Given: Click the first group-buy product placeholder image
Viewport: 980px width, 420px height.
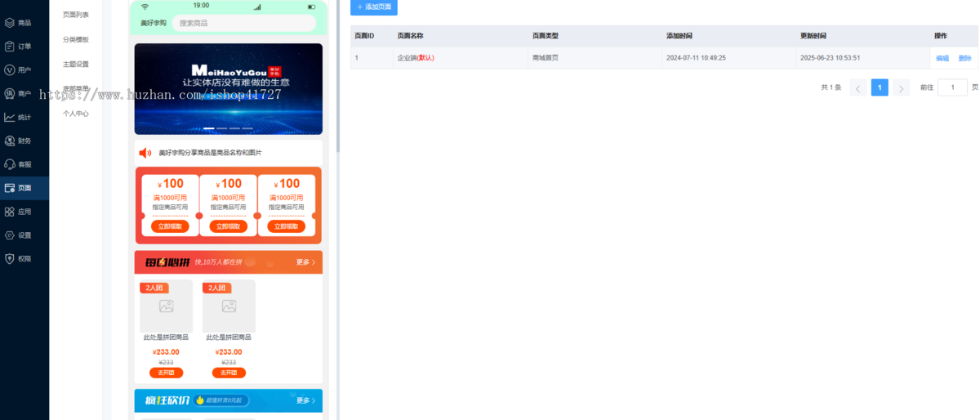Looking at the screenshot, I should [x=167, y=306].
